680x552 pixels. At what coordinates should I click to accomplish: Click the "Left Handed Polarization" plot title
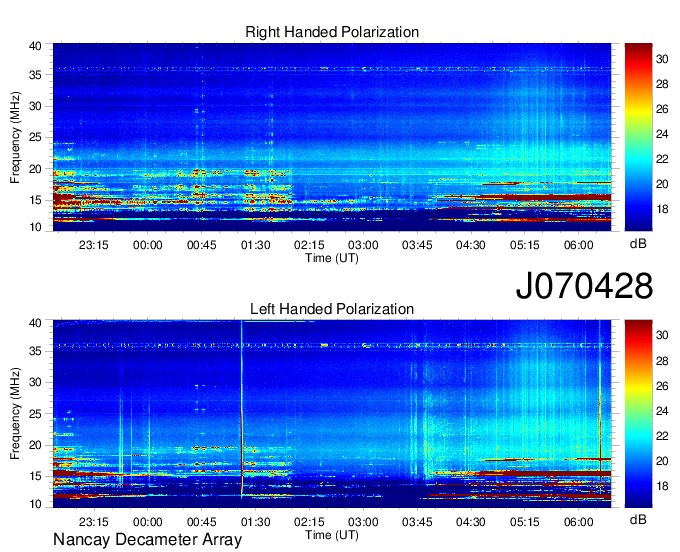click(332, 309)
